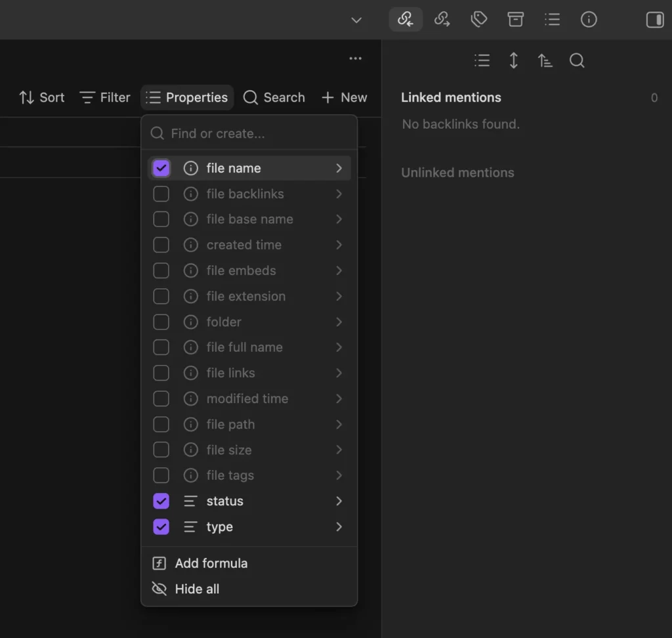
Task: Open the file info circle icon in top bar
Action: click(x=589, y=19)
